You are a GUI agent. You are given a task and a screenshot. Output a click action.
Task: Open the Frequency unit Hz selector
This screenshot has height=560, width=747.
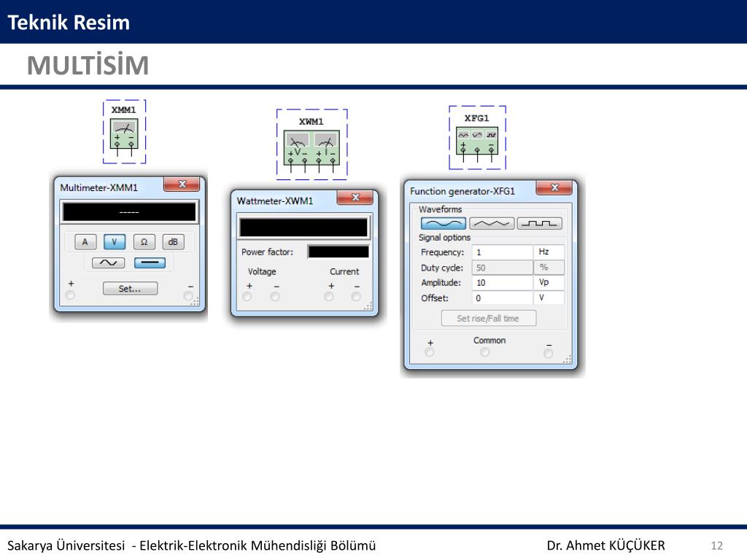tap(549, 252)
